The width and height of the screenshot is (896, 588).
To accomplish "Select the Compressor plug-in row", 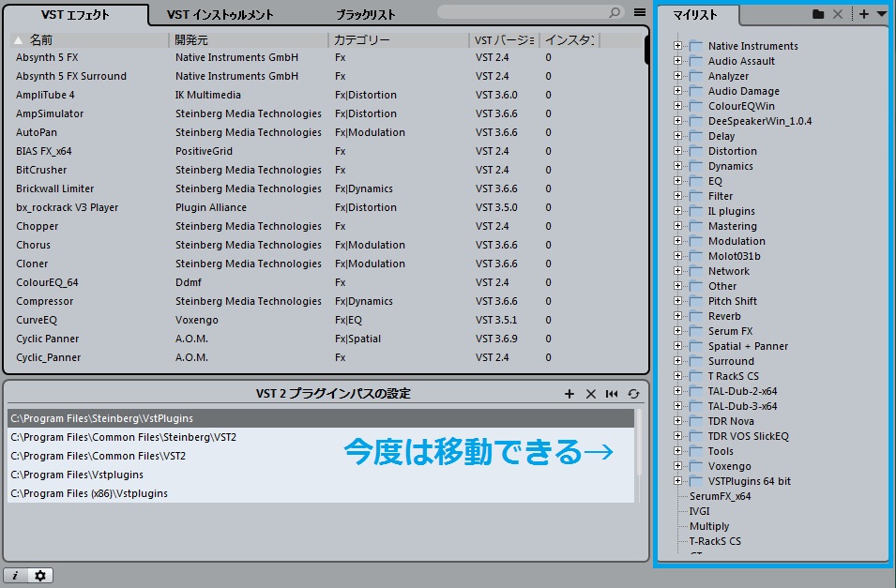I will [327, 301].
